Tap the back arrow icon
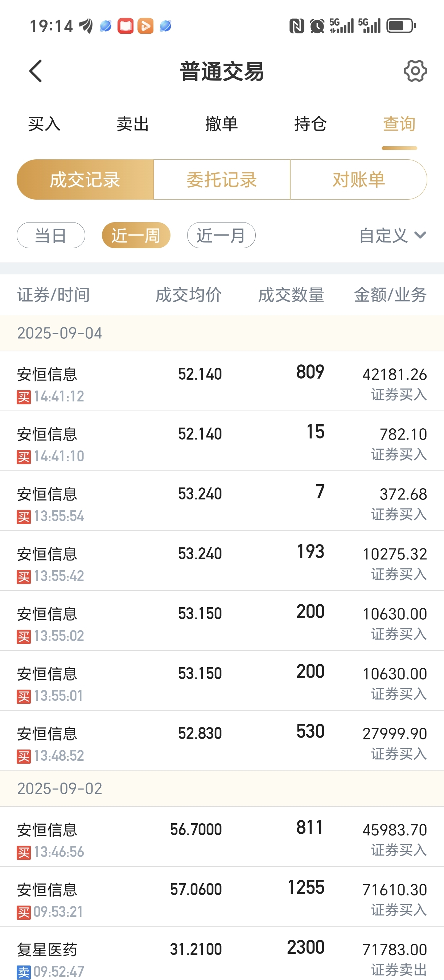This screenshot has height=980, width=444. click(x=35, y=71)
